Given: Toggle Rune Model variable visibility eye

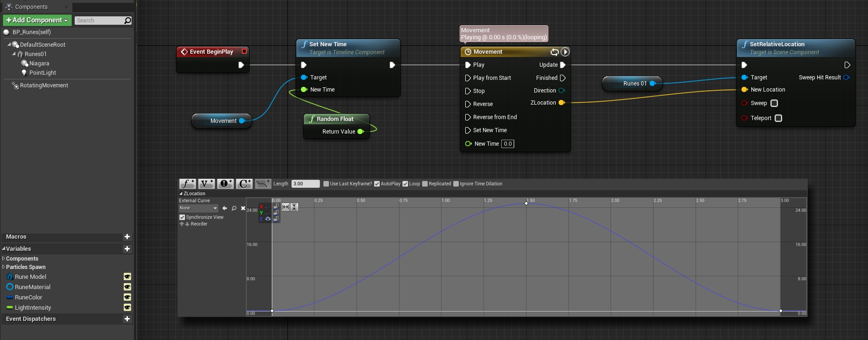Looking at the screenshot, I should tap(127, 276).
